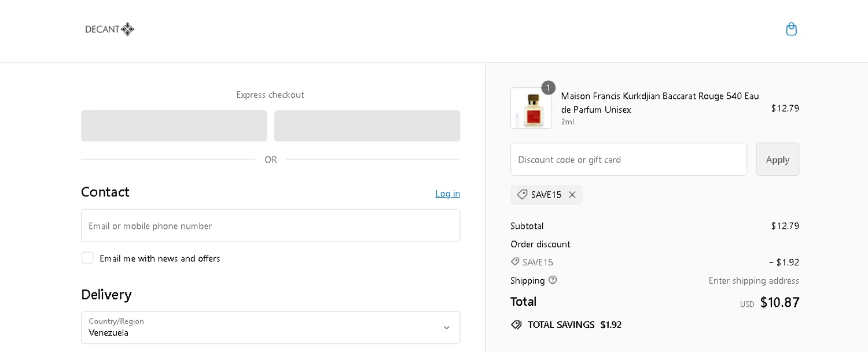Open the Country/Region dropdown
The height and width of the screenshot is (352, 868).
[270, 328]
